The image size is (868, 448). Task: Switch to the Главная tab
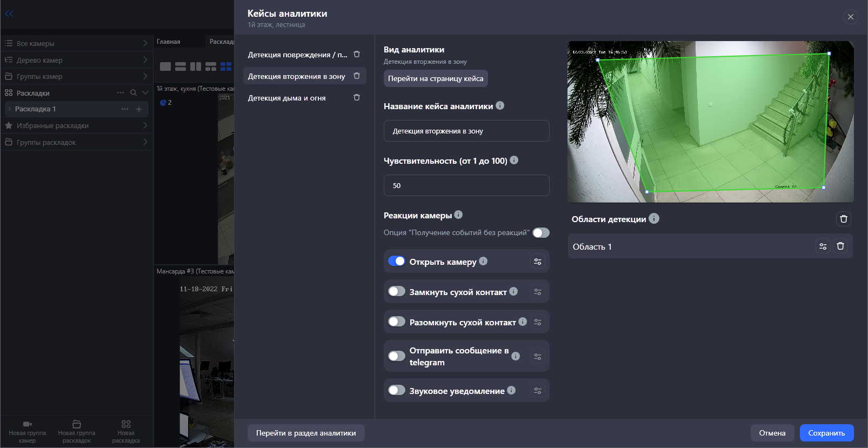pos(169,42)
